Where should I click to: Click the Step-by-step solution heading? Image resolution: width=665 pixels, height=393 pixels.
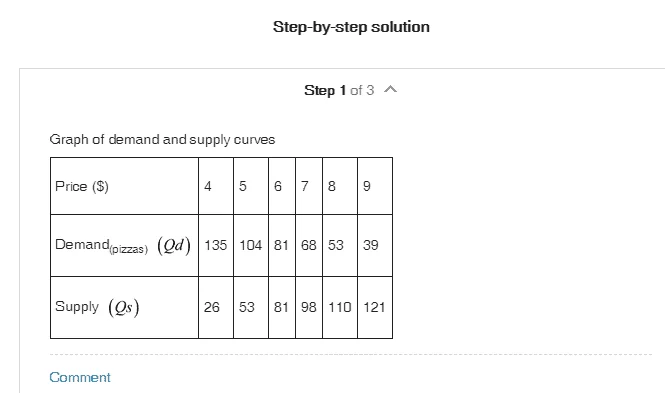[x=351, y=27]
